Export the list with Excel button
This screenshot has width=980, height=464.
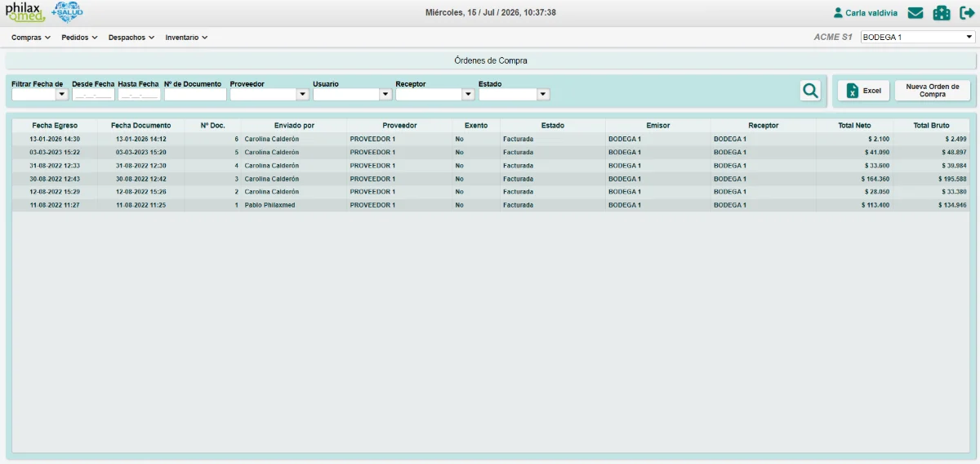click(x=864, y=91)
